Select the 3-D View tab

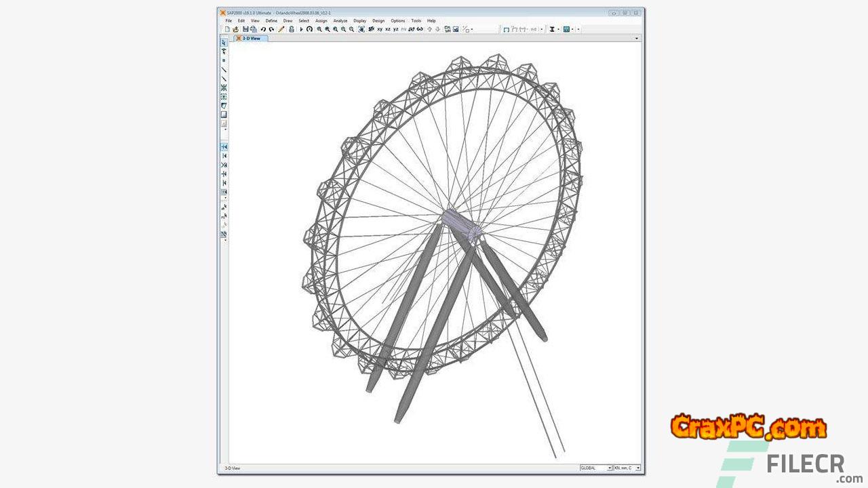[251, 39]
